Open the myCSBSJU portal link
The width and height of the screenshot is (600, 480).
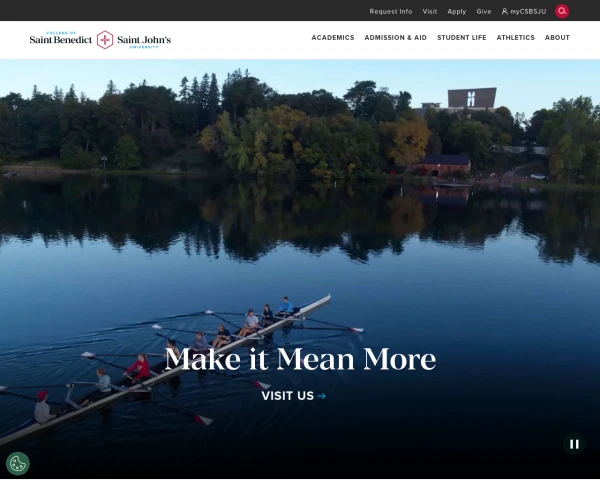(x=524, y=11)
